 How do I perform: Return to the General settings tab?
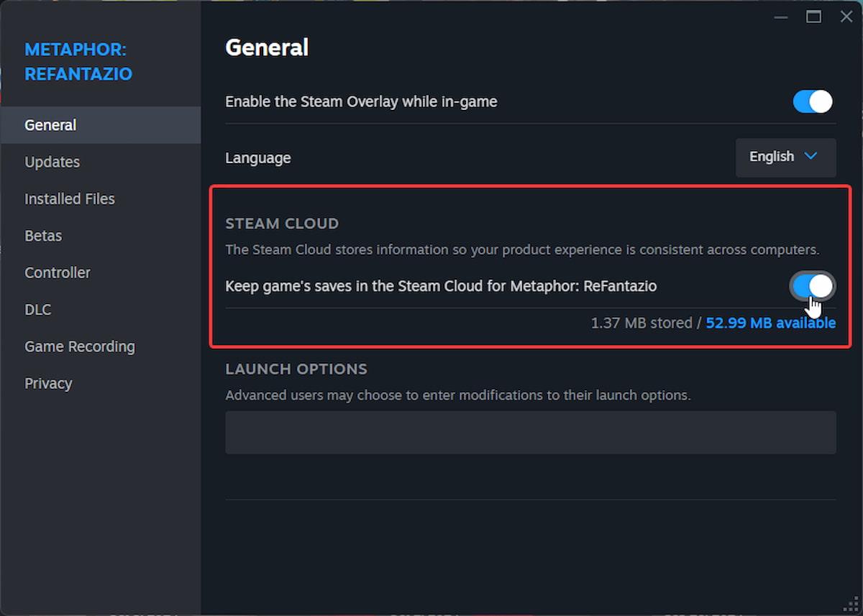(x=50, y=124)
